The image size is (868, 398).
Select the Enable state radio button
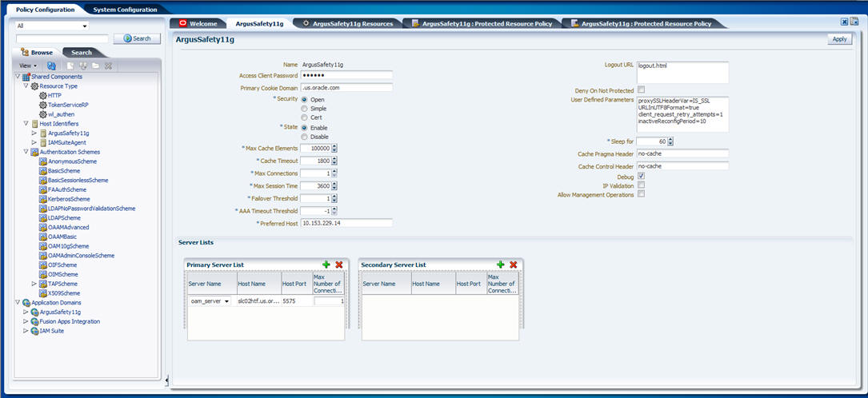click(305, 128)
